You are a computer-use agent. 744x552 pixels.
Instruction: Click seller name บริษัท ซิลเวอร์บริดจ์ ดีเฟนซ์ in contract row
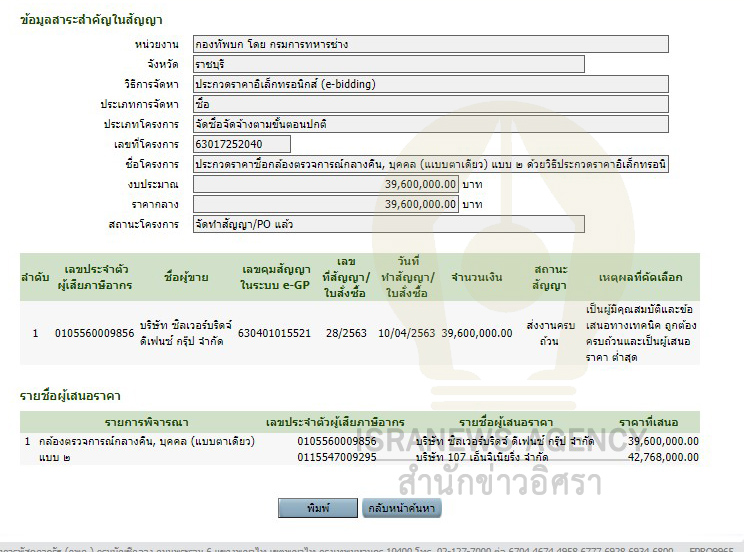point(186,333)
